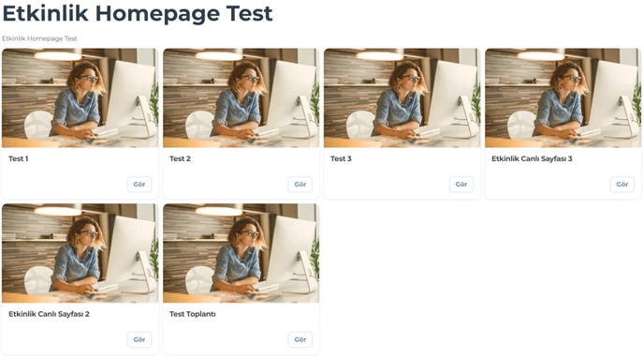644x358 pixels.
Task: Click the Test Toplantı thumbnail photo
Action: point(241,253)
